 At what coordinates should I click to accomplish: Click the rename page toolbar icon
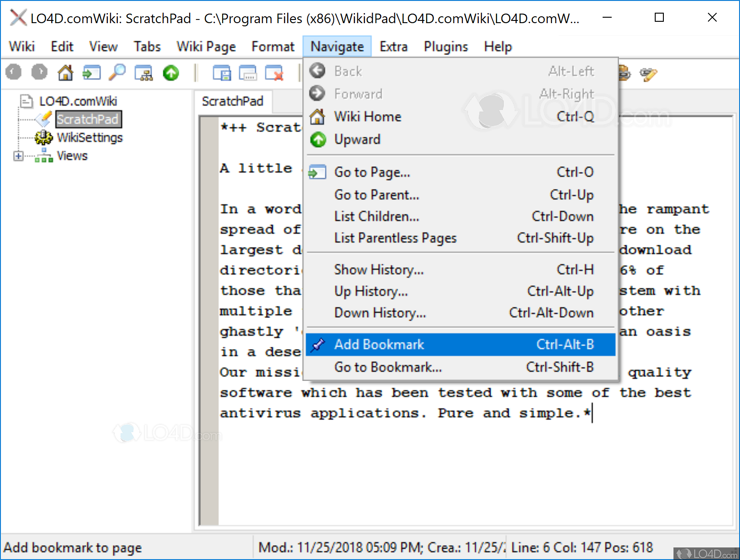pyautogui.click(x=248, y=73)
